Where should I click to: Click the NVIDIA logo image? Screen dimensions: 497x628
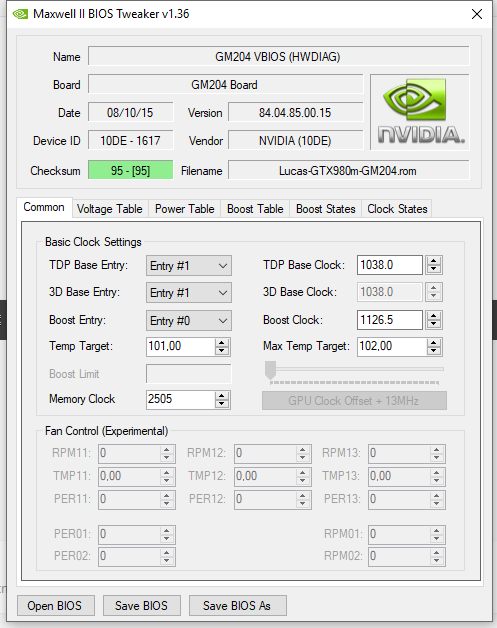coord(420,112)
